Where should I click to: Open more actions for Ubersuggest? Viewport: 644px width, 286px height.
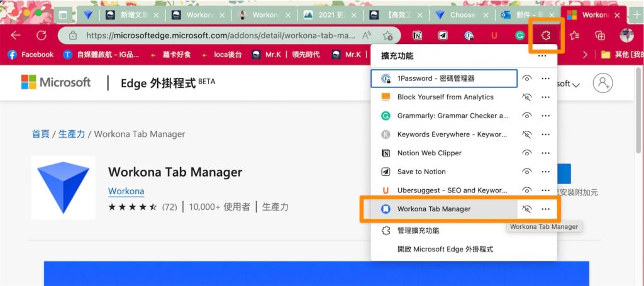545,190
